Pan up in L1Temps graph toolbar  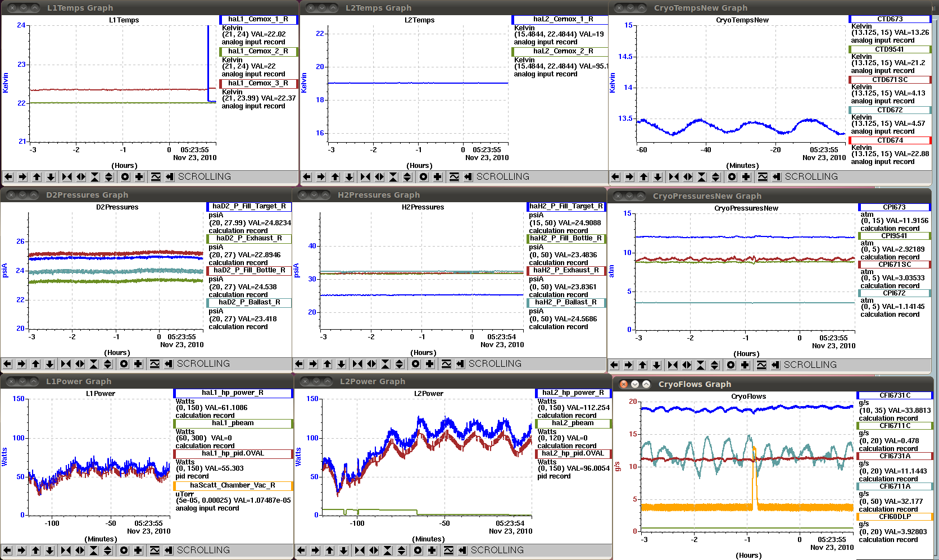37,177
